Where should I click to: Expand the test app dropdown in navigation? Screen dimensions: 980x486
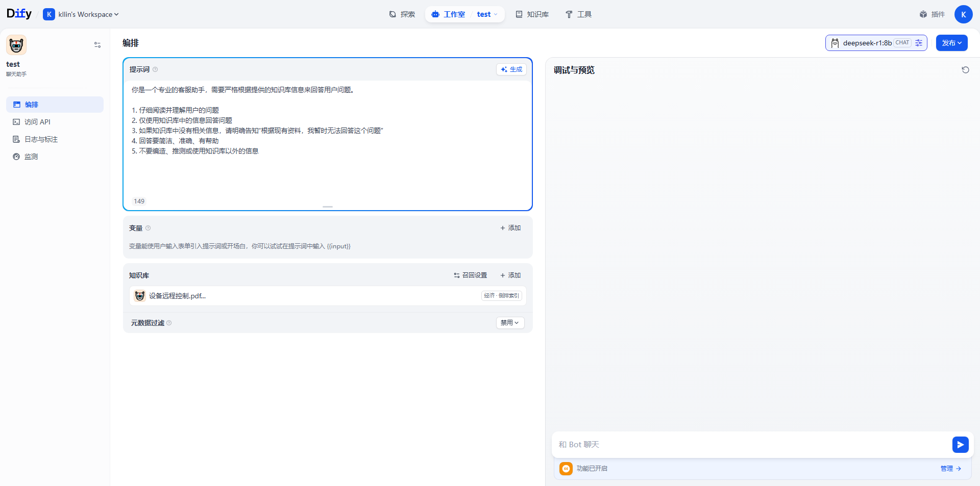[x=487, y=14]
